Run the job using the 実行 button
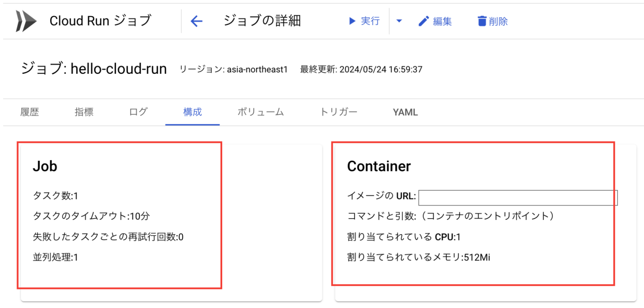This screenshot has width=644, height=308. pyautogui.click(x=369, y=21)
